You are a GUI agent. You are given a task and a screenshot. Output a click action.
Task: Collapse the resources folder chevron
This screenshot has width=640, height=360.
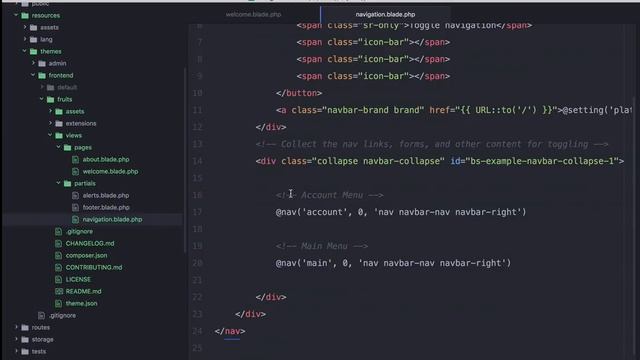16,15
